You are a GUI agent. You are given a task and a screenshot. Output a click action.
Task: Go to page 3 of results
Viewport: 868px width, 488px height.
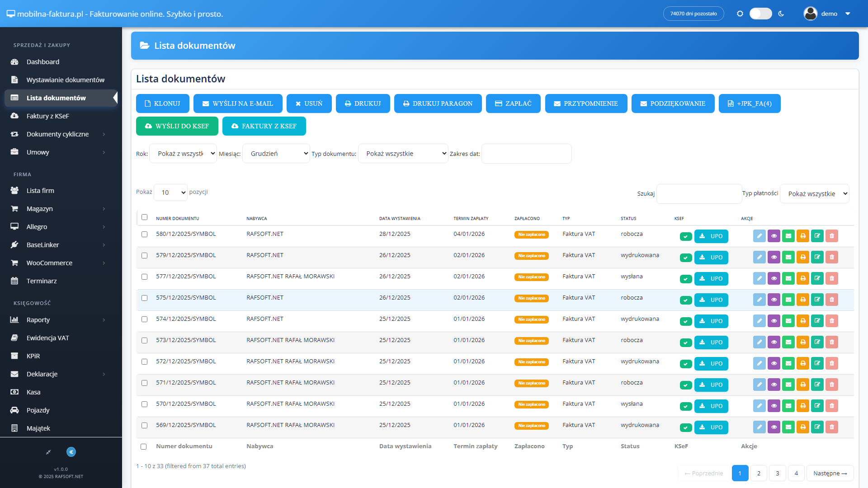coord(777,473)
